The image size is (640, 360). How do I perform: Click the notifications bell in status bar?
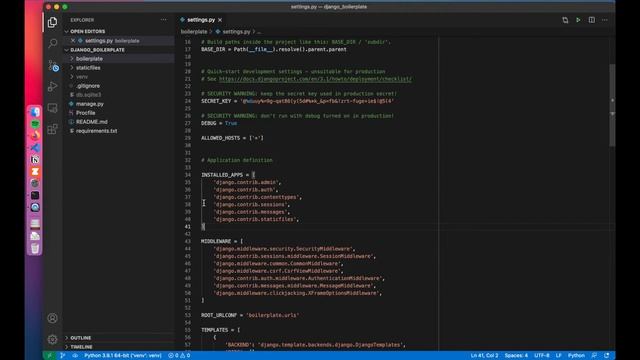[607, 356]
